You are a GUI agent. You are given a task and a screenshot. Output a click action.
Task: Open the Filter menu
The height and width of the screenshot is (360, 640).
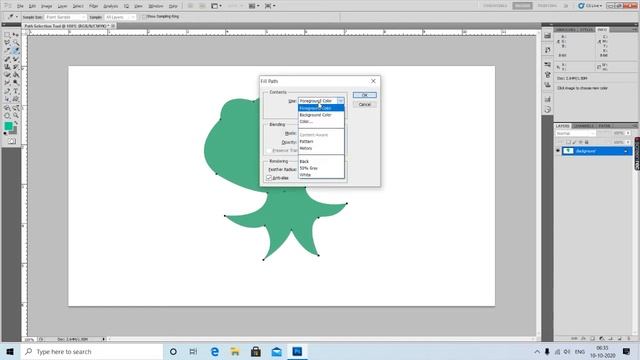coord(93,6)
